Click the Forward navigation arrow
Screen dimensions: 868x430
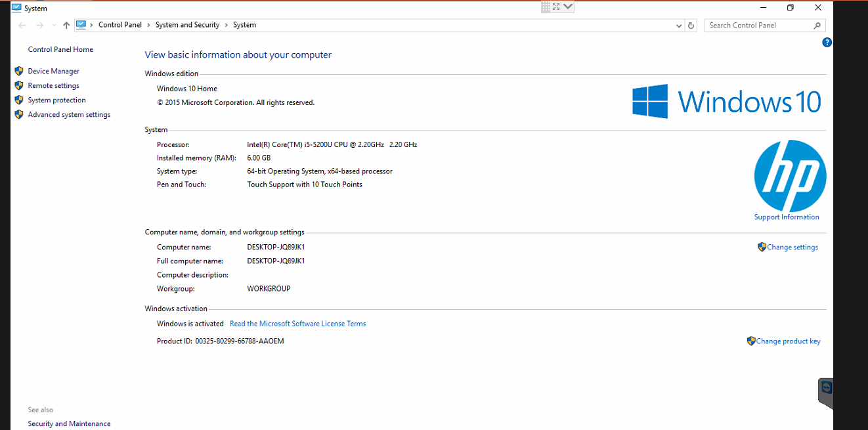[x=39, y=26]
